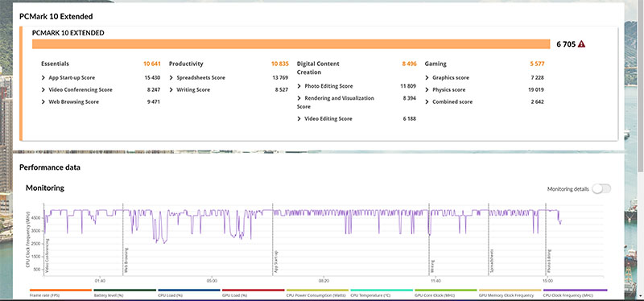Screen dimensions: 644x301
Task: Select the CPU Load (%) legend item
Action: [189, 293]
